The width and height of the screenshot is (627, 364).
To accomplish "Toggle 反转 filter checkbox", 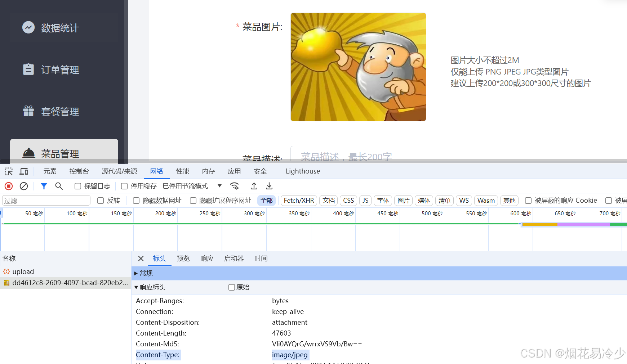I will (x=101, y=201).
